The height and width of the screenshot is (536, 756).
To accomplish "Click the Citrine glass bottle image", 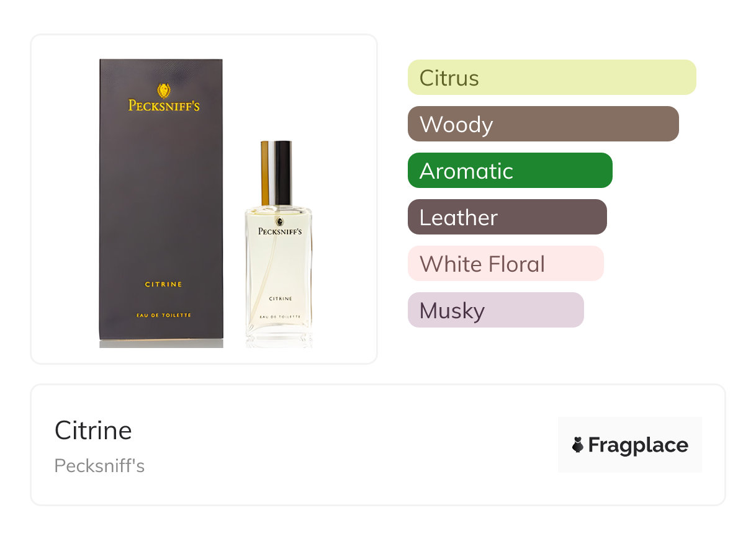I will tap(279, 244).
